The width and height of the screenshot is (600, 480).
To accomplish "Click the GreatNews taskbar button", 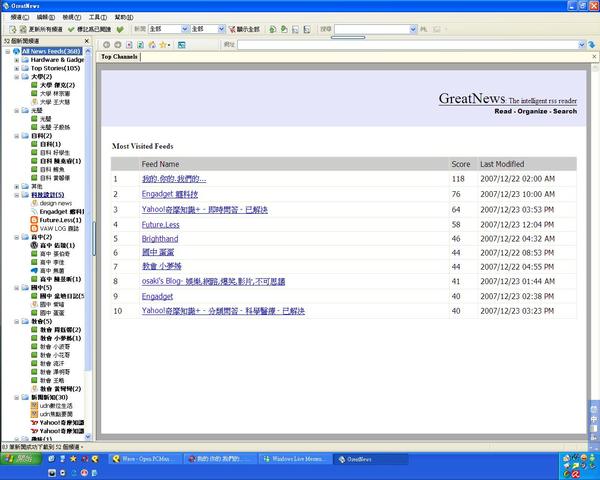I will (x=370, y=459).
